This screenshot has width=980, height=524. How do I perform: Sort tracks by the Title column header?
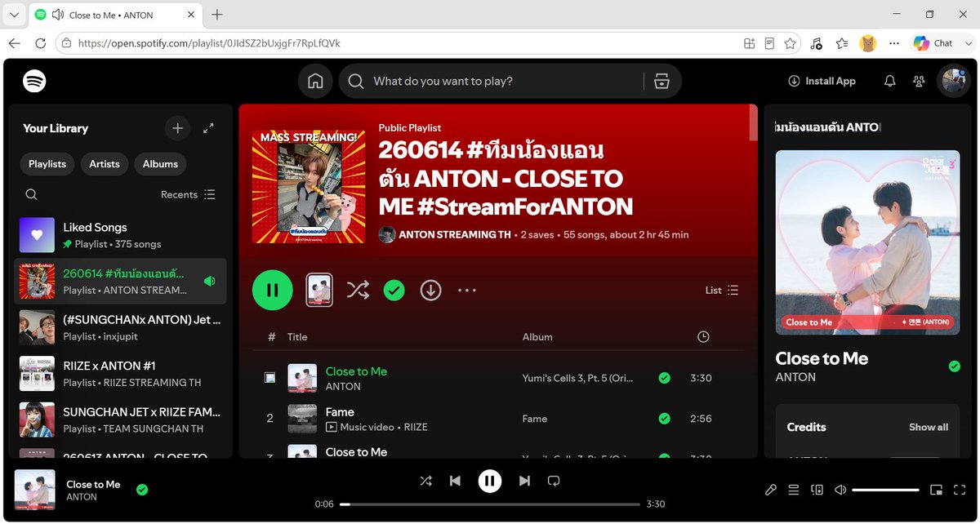click(x=297, y=337)
